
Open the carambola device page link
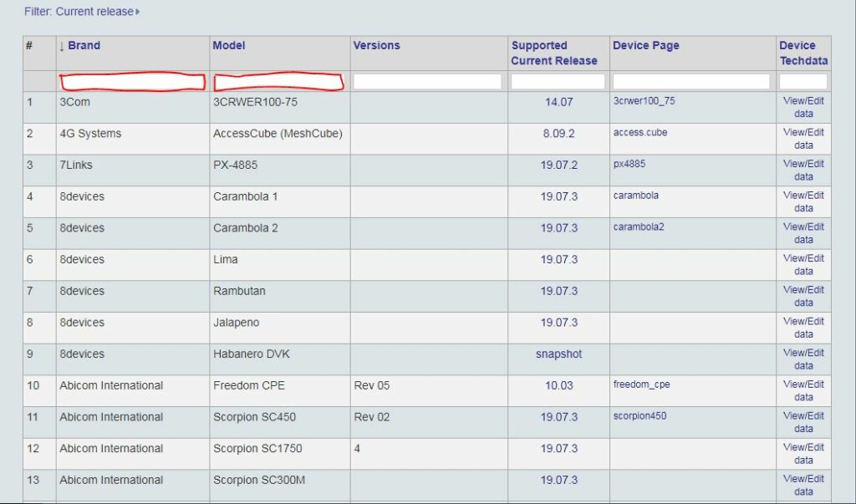[635, 196]
